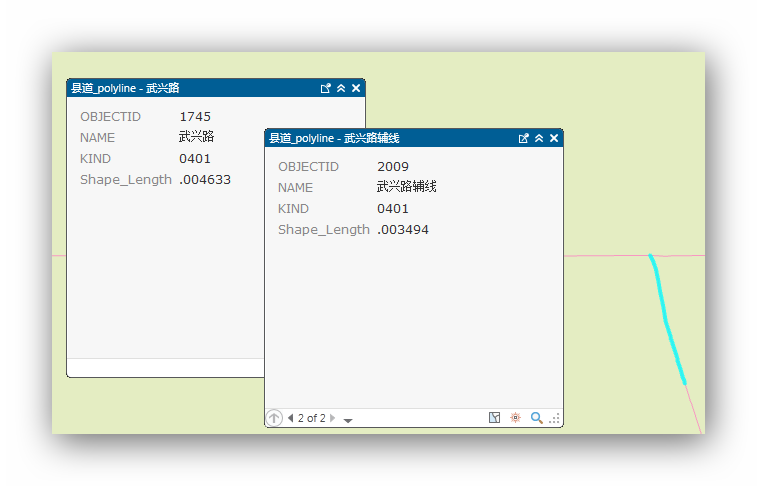Click NAME value 武兴路 in first pop-up
Screen dimensions: 757x486
pos(196,137)
